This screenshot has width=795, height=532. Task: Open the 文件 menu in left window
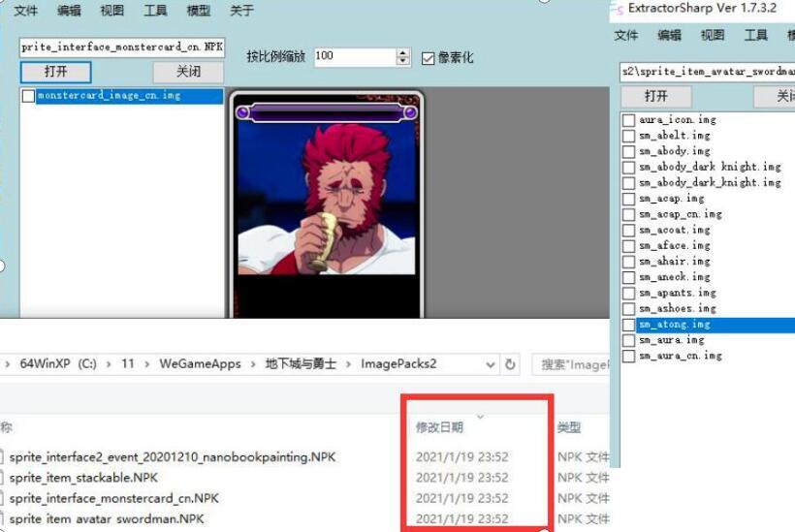point(25,10)
